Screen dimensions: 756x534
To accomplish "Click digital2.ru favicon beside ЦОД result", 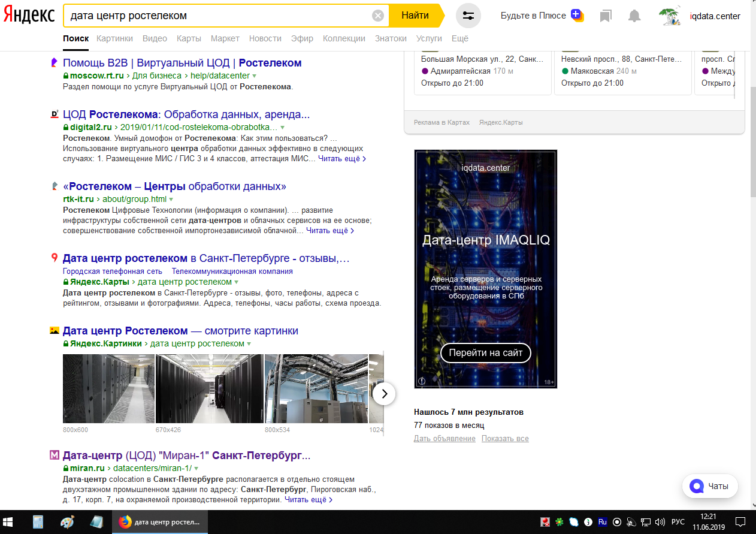I will click(54, 114).
